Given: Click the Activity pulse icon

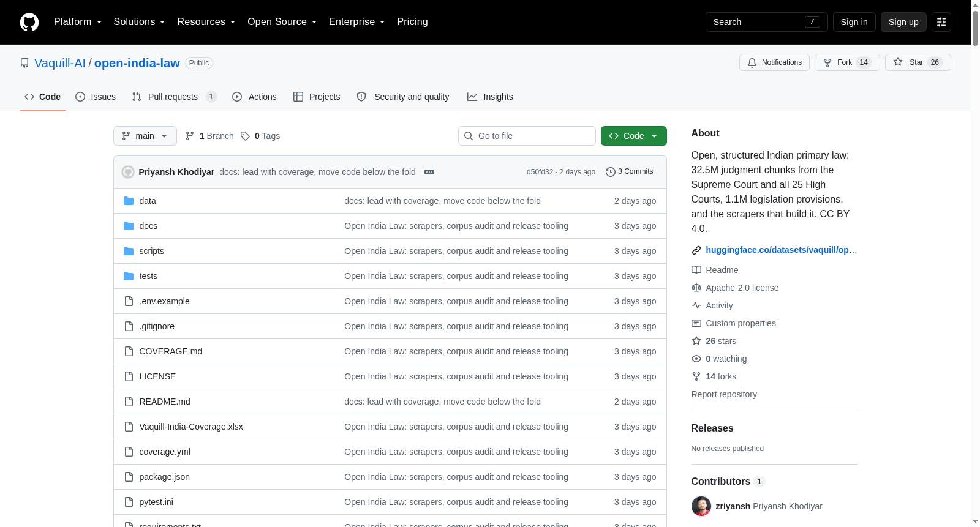Looking at the screenshot, I should pos(696,305).
